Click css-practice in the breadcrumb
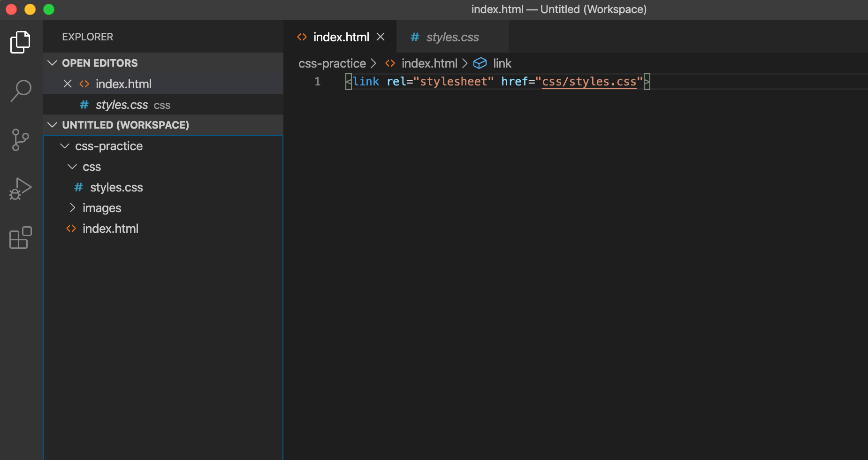This screenshot has width=868, height=460. (x=332, y=63)
